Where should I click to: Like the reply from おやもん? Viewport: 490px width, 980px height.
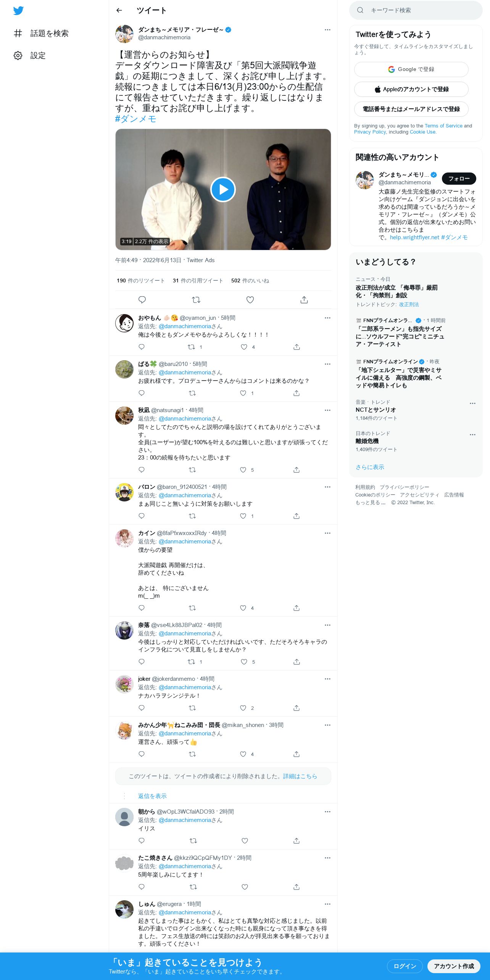point(244,347)
